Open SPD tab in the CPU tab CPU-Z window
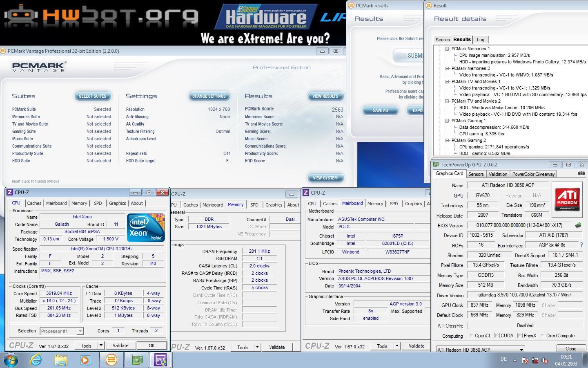The width and height of the screenshot is (588, 368). click(x=98, y=203)
